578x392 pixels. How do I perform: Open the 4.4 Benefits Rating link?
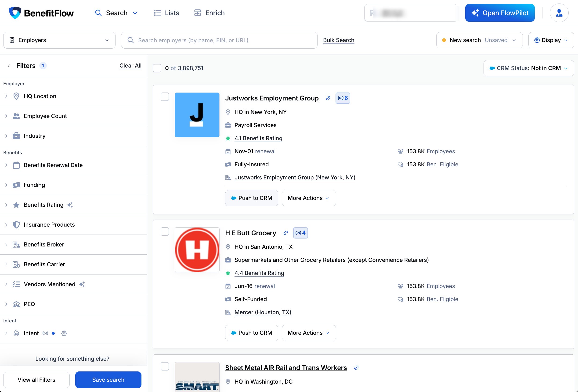[x=259, y=273]
